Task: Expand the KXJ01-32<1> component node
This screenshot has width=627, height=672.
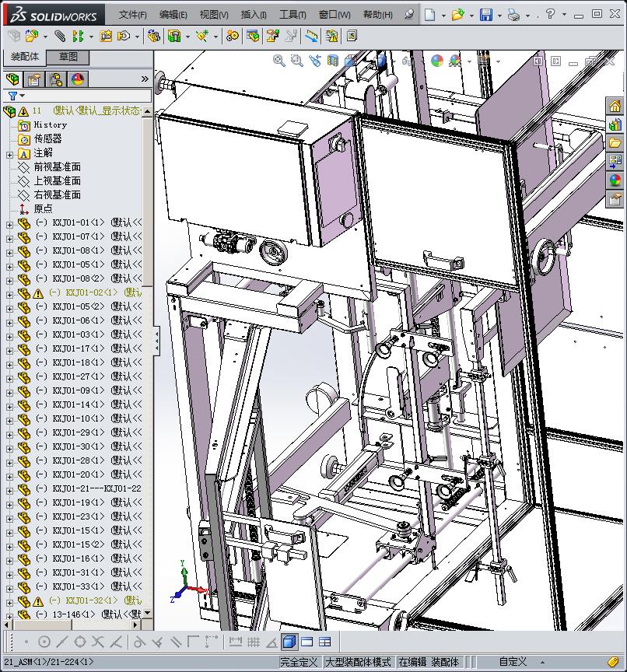Action: [9, 602]
